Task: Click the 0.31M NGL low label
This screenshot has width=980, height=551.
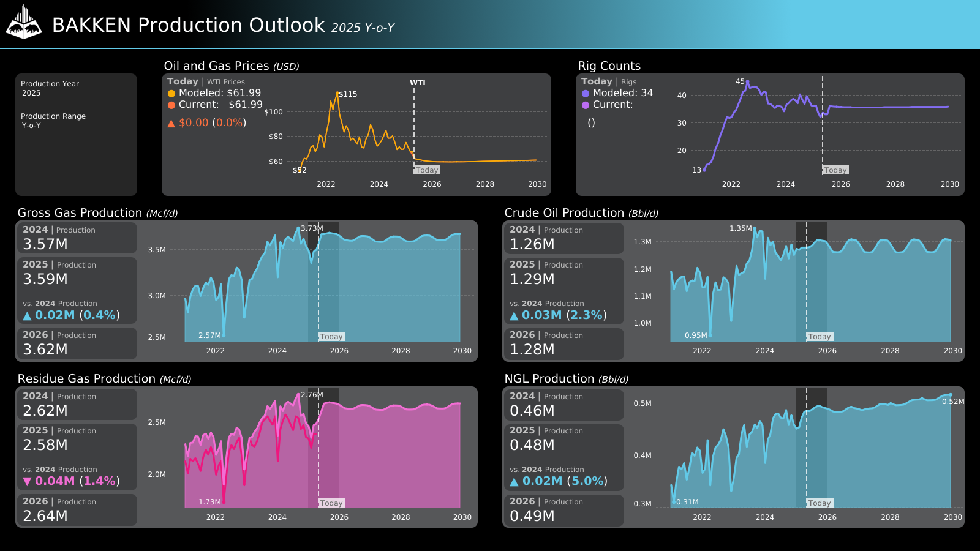Action: [687, 502]
